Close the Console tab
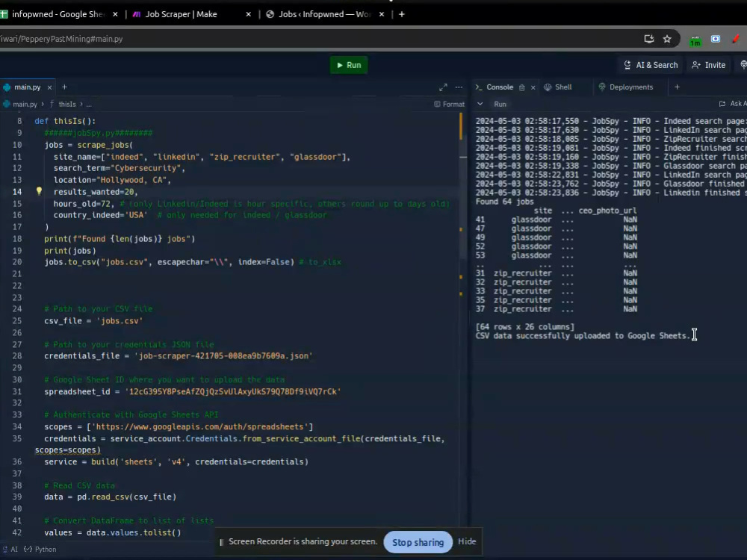Image resolution: width=747 pixels, height=560 pixels. 533,87
